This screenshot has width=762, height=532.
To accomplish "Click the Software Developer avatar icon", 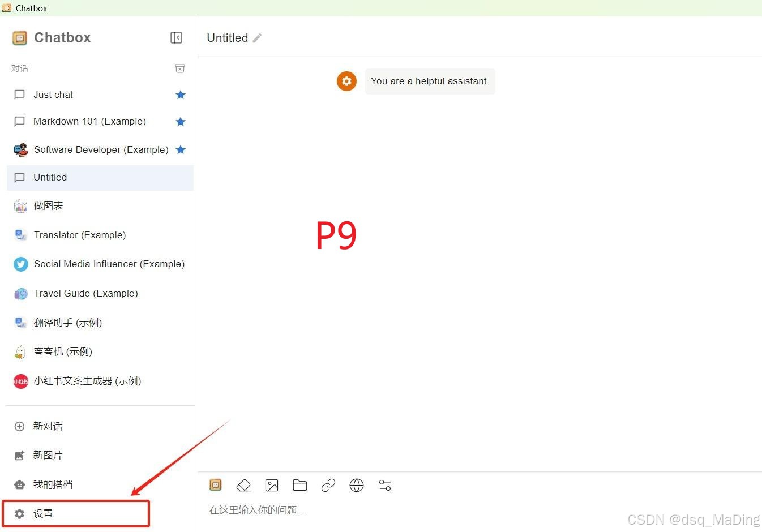I will (x=20, y=150).
